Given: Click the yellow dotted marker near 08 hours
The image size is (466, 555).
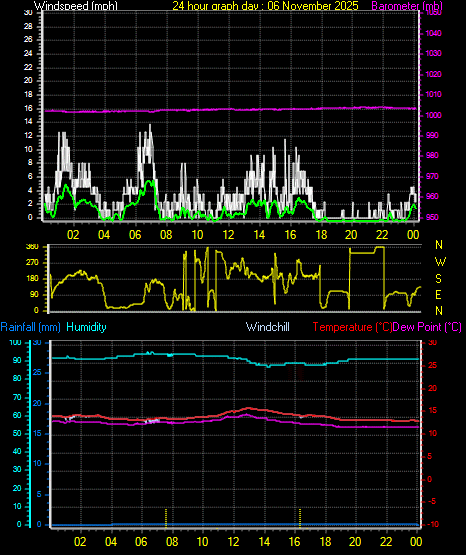Looking at the screenshot, I should [166, 518].
